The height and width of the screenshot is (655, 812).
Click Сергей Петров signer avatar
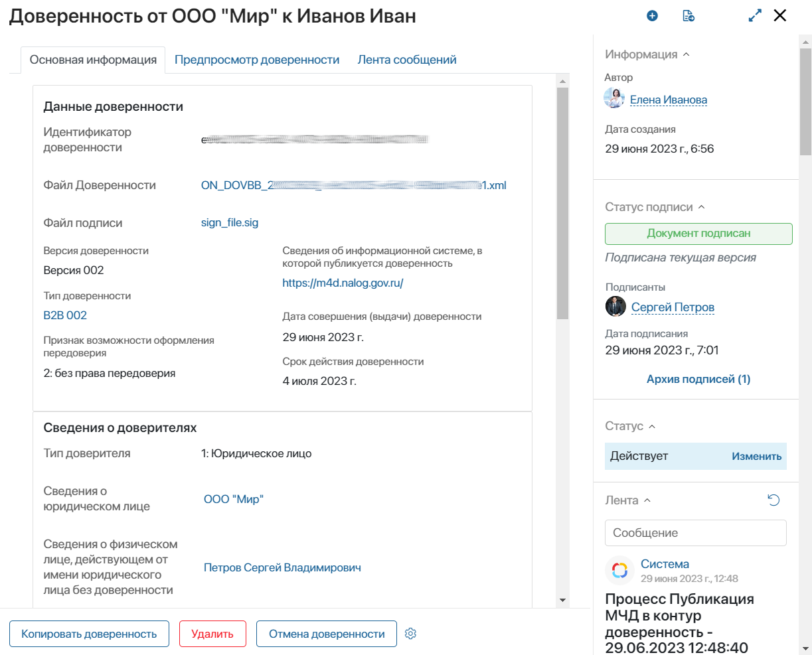(615, 307)
